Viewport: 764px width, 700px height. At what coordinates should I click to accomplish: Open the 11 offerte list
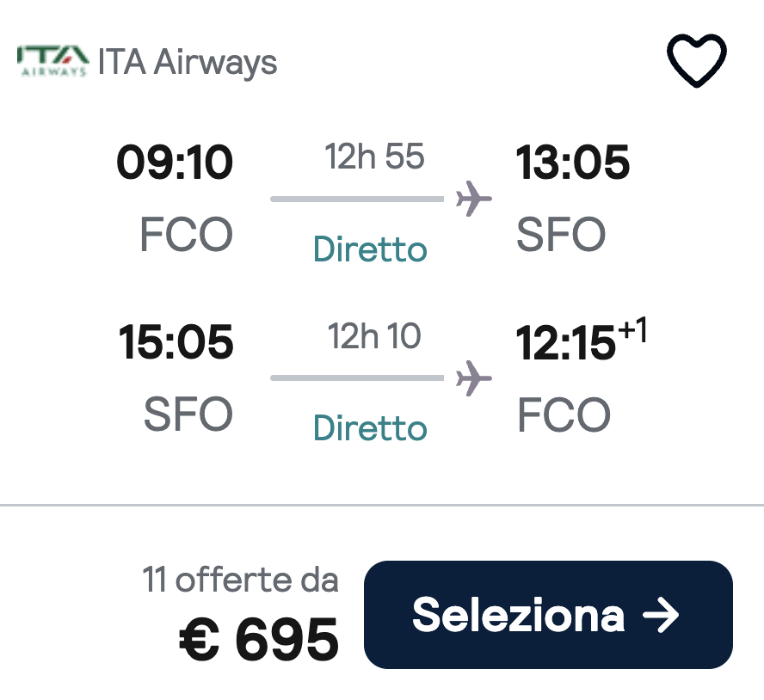point(242,580)
